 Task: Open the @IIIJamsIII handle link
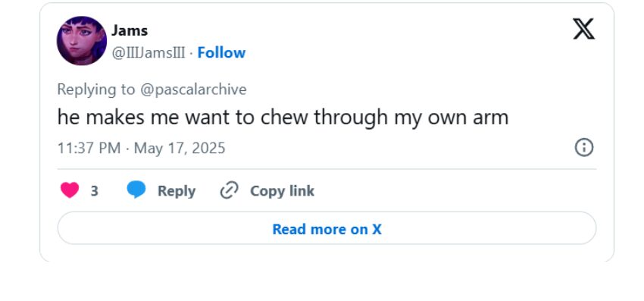[148, 52]
